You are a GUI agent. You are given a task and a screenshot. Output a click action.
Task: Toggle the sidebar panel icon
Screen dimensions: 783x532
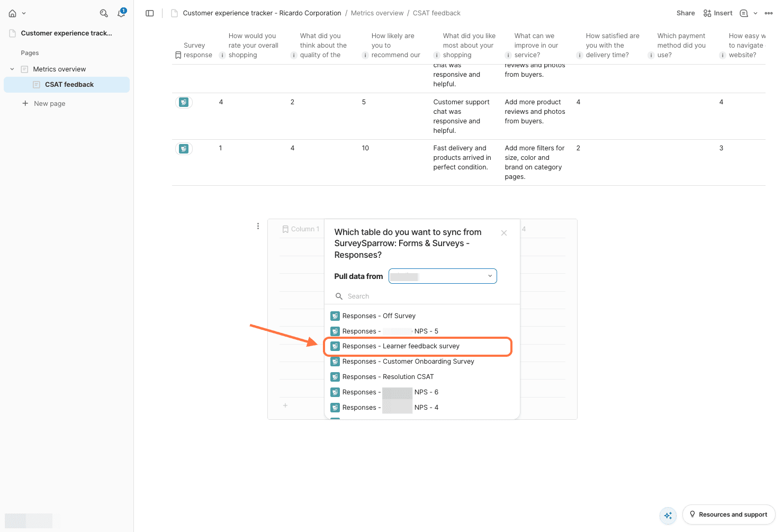click(x=150, y=13)
